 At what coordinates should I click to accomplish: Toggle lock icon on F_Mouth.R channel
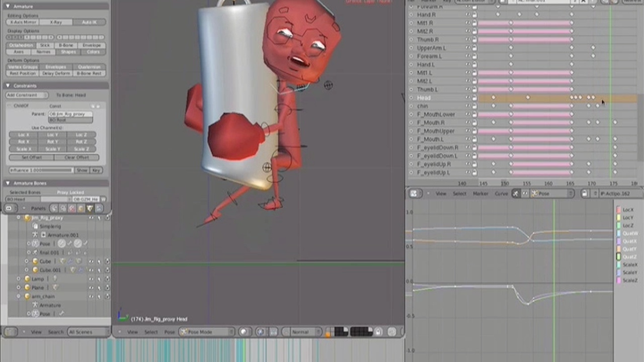coord(474,123)
